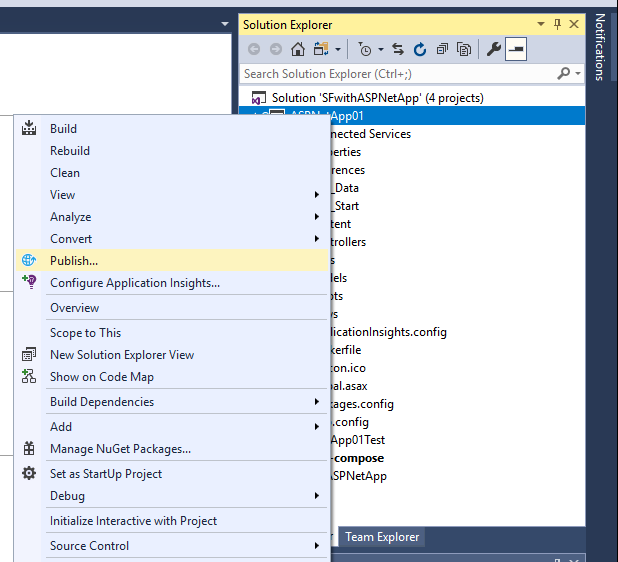Open the Solutions and Folders view dropdown arrow
The height and width of the screenshot is (562, 618).
tap(338, 50)
